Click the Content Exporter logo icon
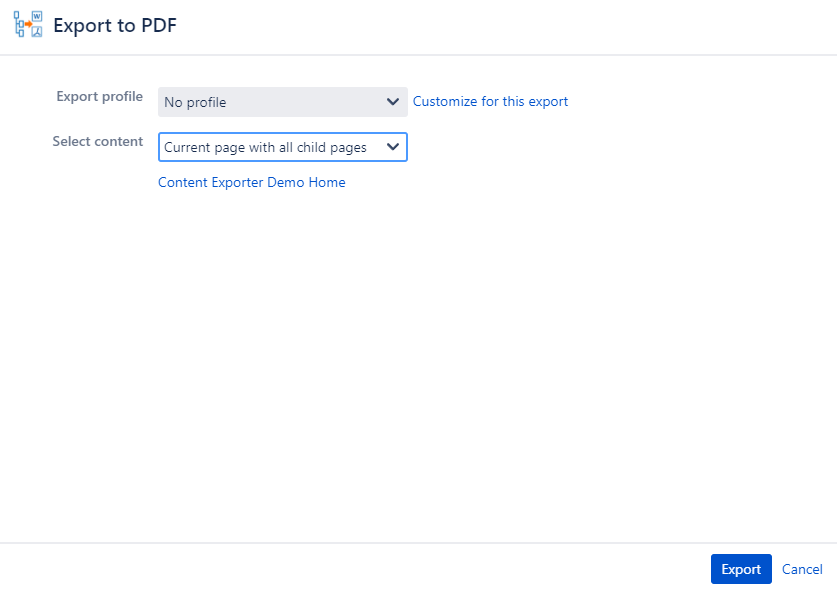This screenshot has width=837, height=591. 28,25
